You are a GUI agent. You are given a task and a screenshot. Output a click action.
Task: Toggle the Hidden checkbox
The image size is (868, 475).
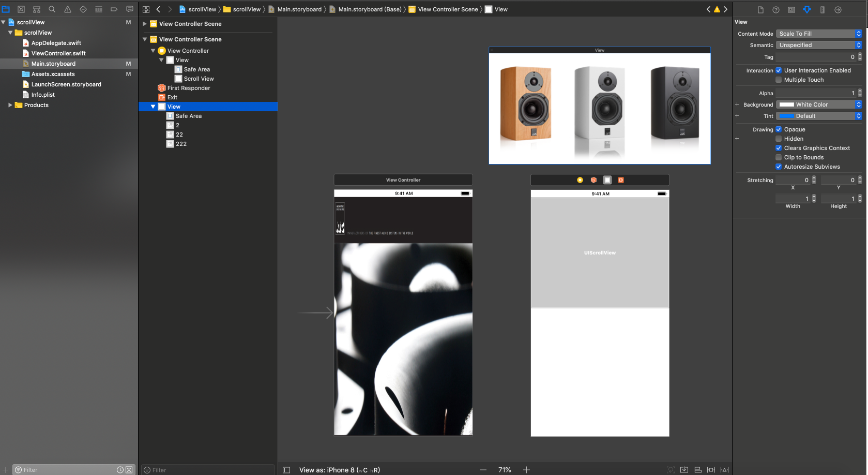(779, 139)
